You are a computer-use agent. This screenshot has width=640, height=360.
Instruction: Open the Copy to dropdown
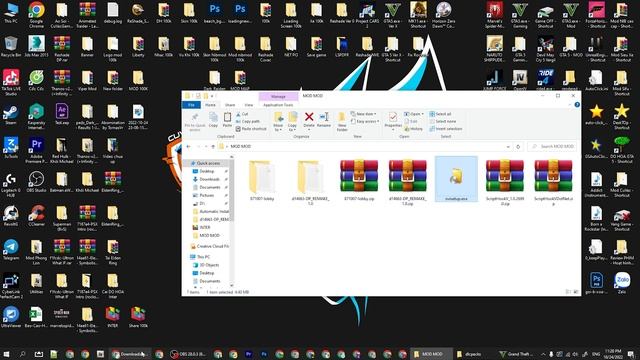coord(293,122)
